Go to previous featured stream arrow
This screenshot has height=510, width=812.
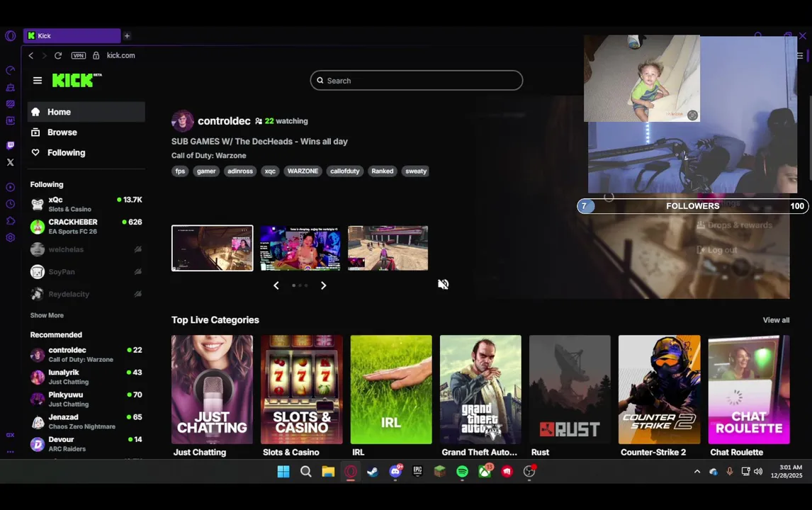[x=276, y=285]
